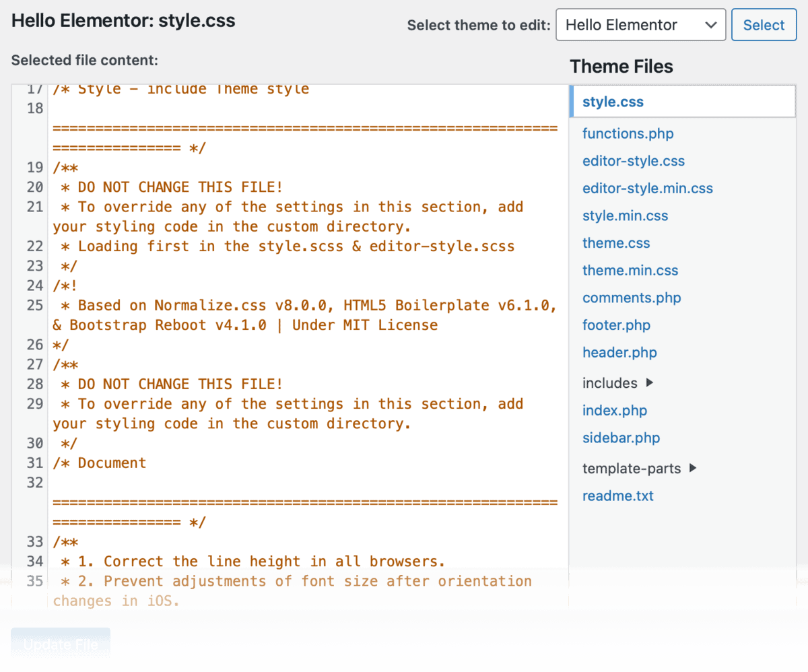Expand the template-parts folder
Screen dimensions: 808x672
pyautogui.click(x=632, y=468)
